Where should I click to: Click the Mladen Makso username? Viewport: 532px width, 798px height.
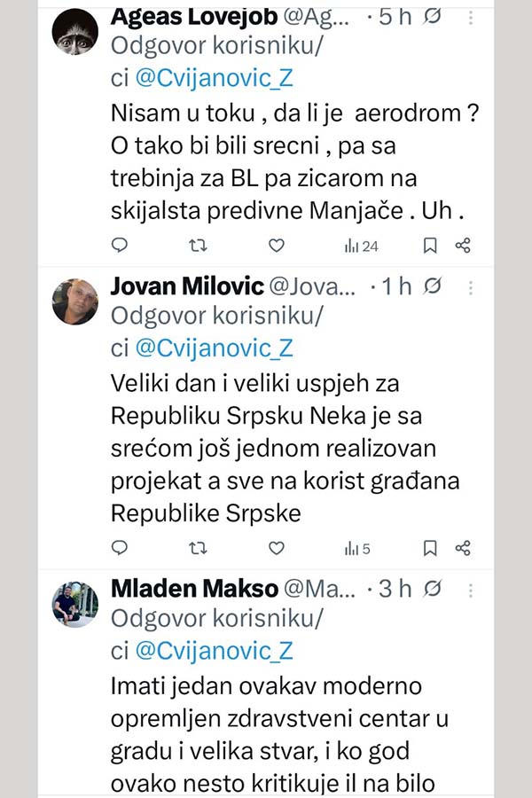pos(195,589)
